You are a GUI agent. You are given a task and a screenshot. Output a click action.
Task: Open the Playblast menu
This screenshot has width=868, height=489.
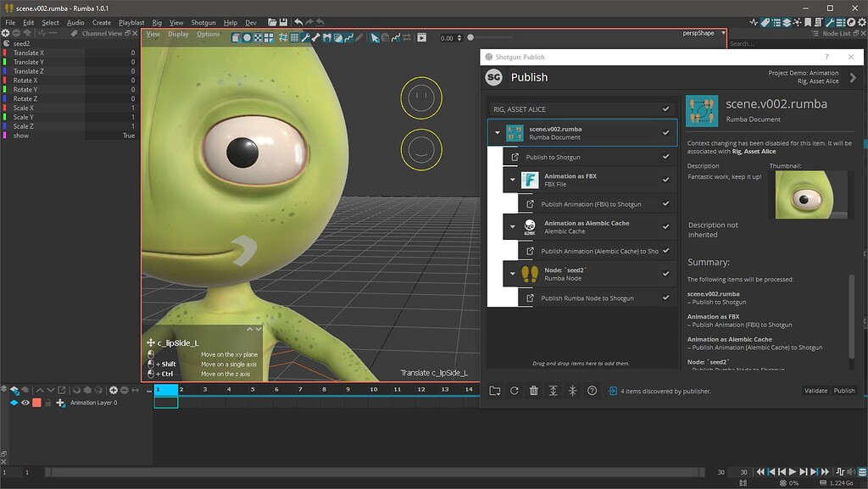click(130, 22)
